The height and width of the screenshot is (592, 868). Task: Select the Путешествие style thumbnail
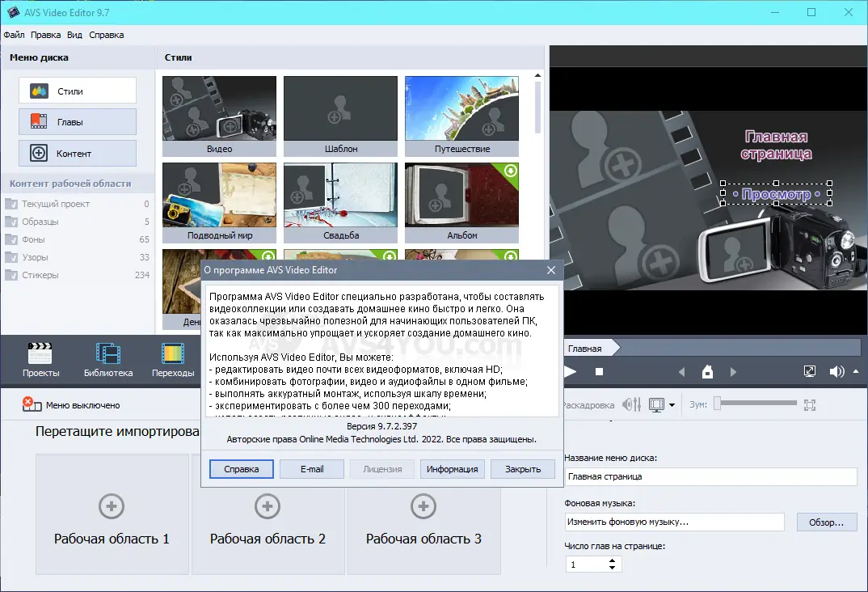(461, 116)
